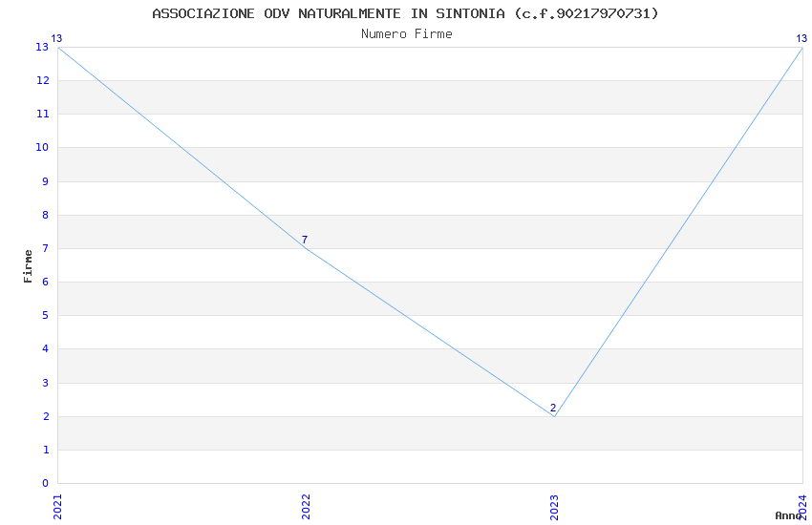
Task: Click y-axis tick value 10
Action: tap(42, 147)
